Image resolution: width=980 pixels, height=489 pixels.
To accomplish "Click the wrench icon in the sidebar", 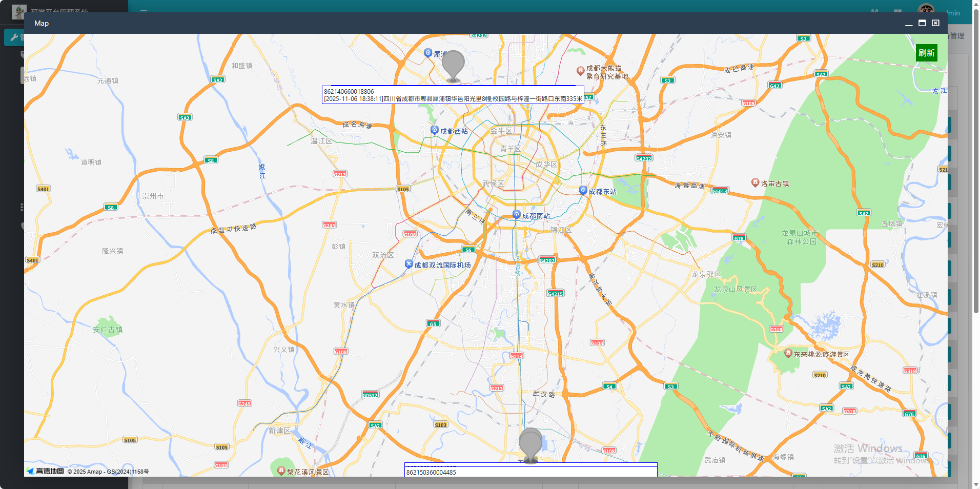I will (14, 37).
